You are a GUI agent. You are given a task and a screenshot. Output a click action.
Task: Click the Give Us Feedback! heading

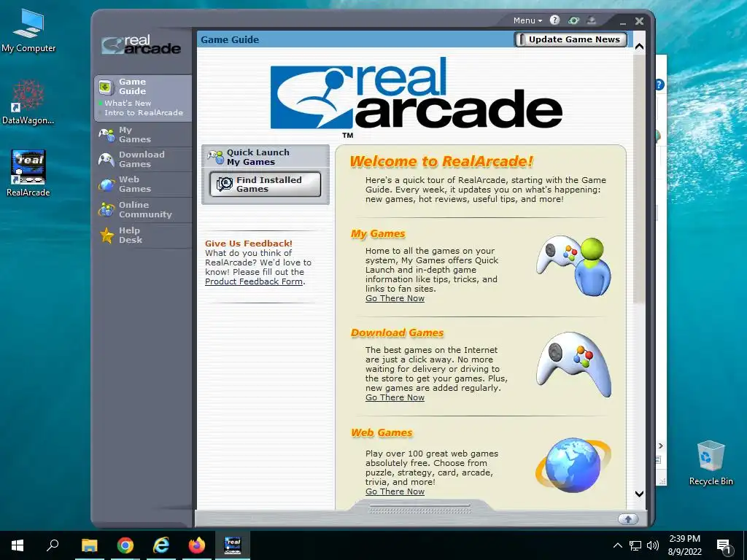pyautogui.click(x=249, y=244)
